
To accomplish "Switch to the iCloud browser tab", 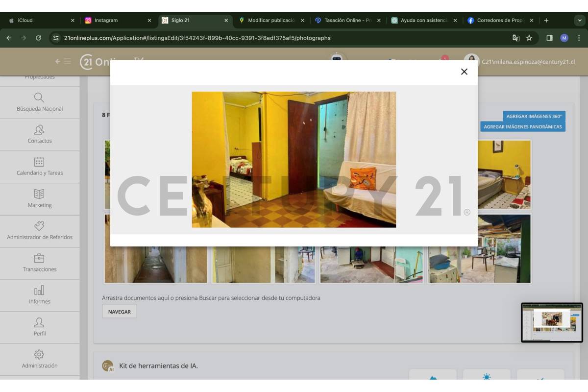I will pyautogui.click(x=41, y=21).
